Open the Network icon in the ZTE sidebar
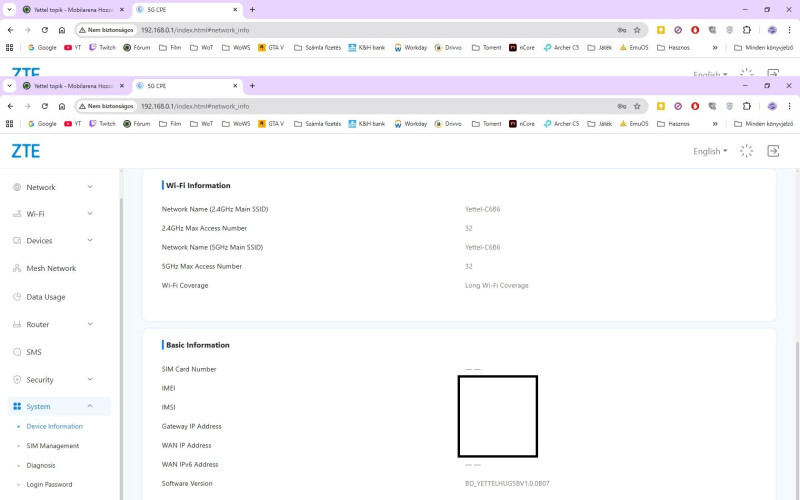 pyautogui.click(x=17, y=187)
